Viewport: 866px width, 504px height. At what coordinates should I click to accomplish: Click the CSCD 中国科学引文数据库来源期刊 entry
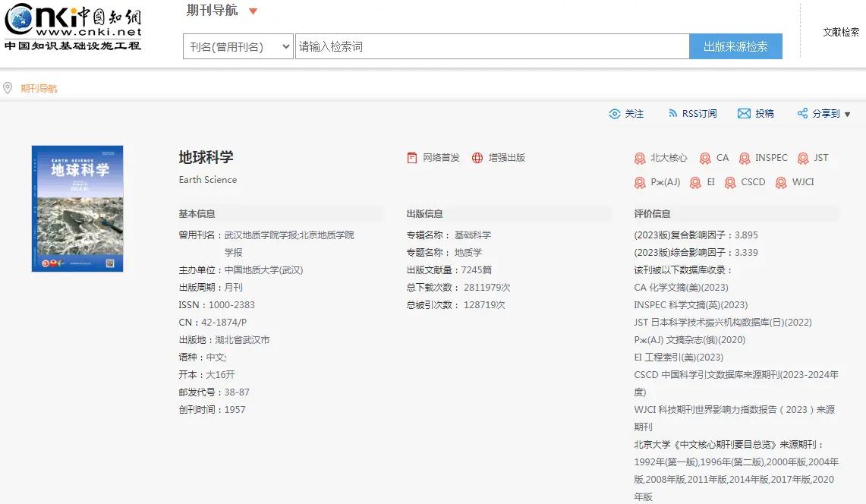(x=736, y=383)
